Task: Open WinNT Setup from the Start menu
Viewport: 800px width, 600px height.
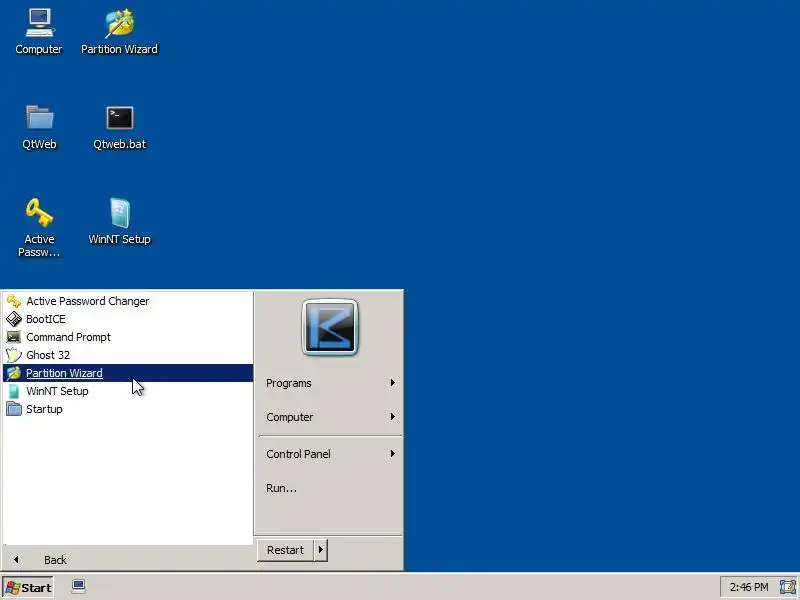Action: tap(128, 391)
